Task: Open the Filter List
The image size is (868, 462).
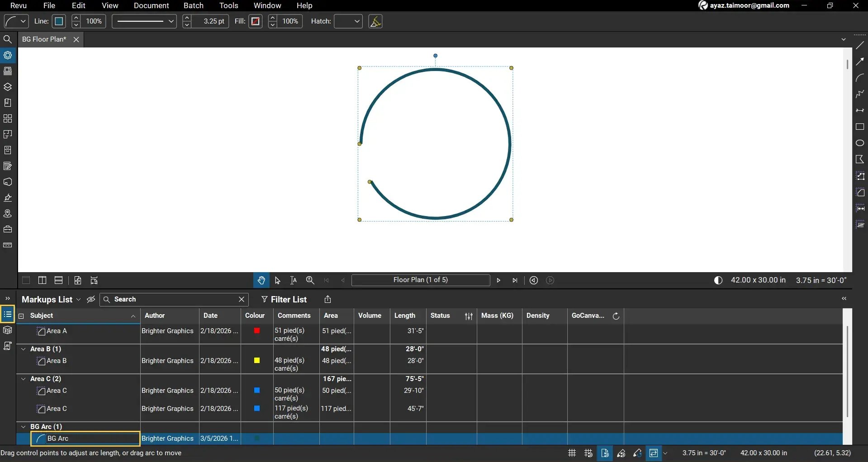Action: click(x=285, y=299)
